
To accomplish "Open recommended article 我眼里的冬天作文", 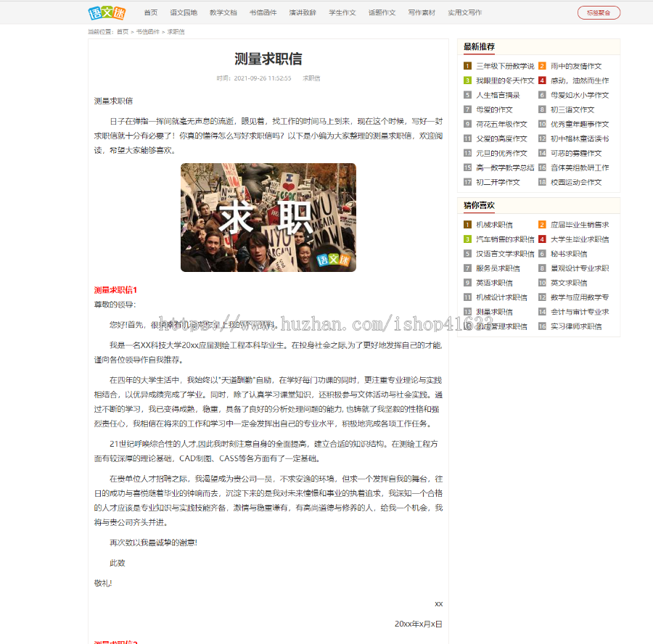I will [505, 80].
